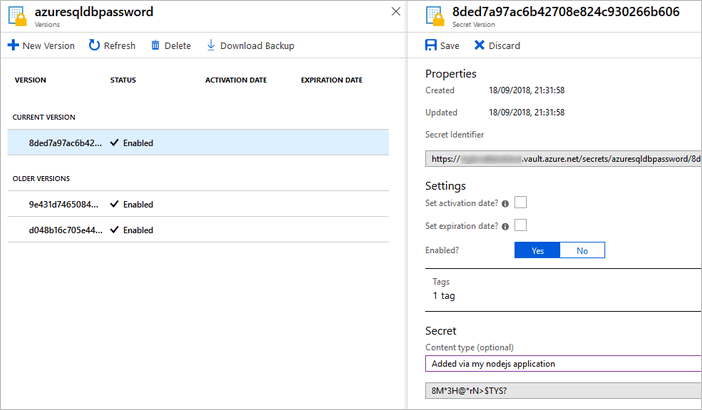Click the Download Backup arrow icon
This screenshot has height=410, width=702.
point(211,46)
